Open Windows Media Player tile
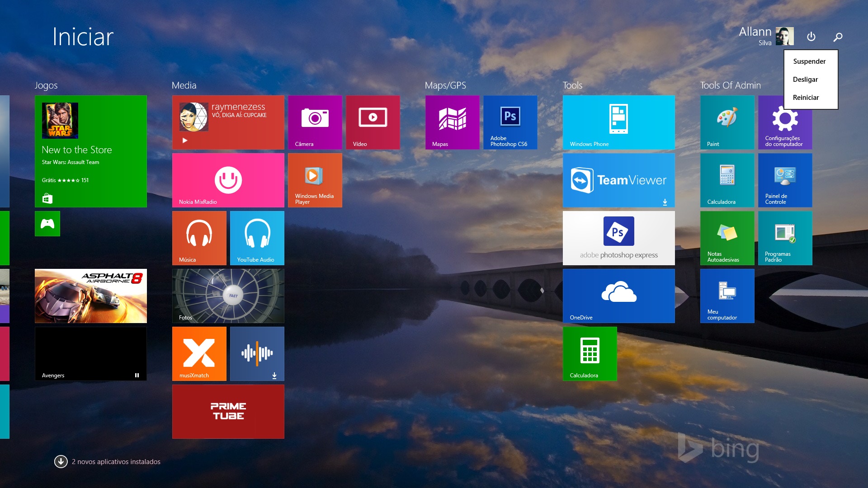Image resolution: width=868 pixels, height=488 pixels. 315,180
